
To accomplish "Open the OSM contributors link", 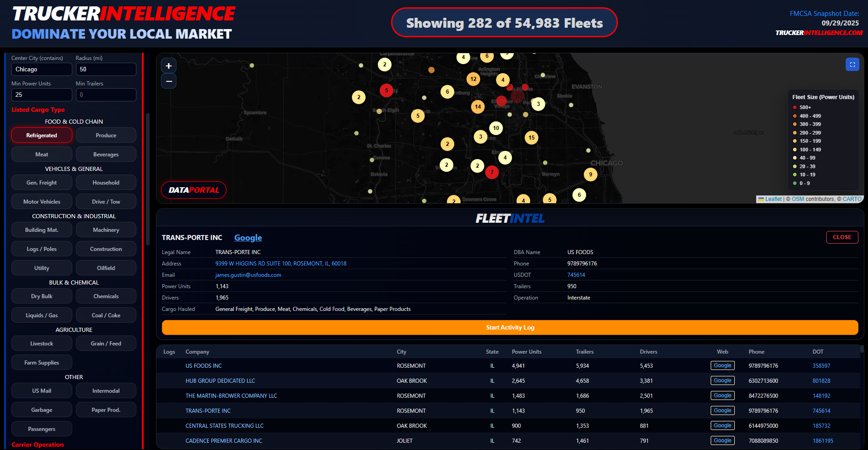I will point(797,199).
